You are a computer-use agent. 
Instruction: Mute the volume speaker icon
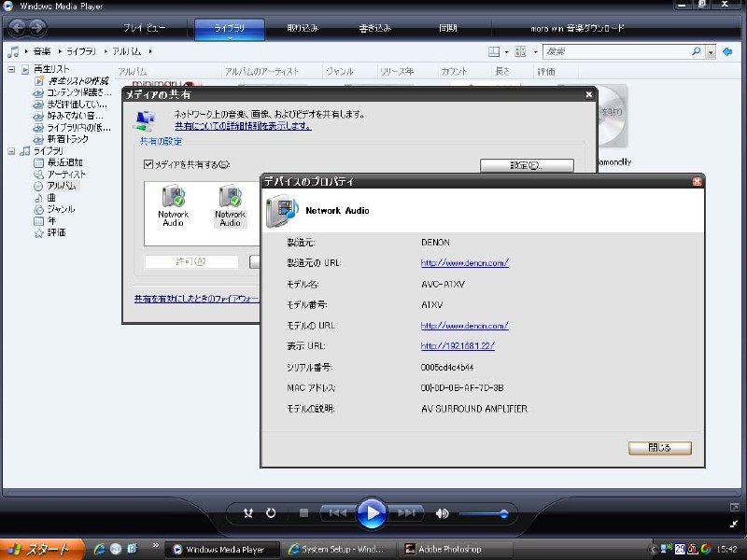coord(442,512)
